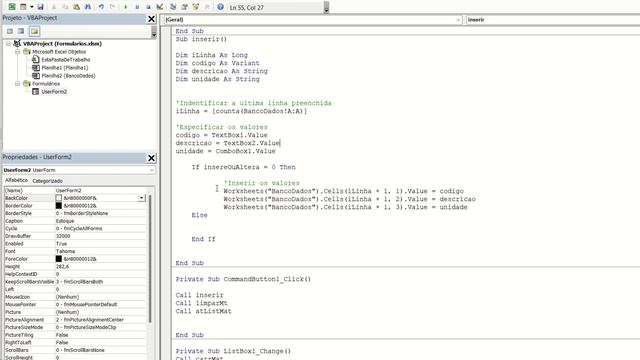Click the black ForeColor swatch
The width and height of the screenshot is (640, 360).
(x=59, y=259)
